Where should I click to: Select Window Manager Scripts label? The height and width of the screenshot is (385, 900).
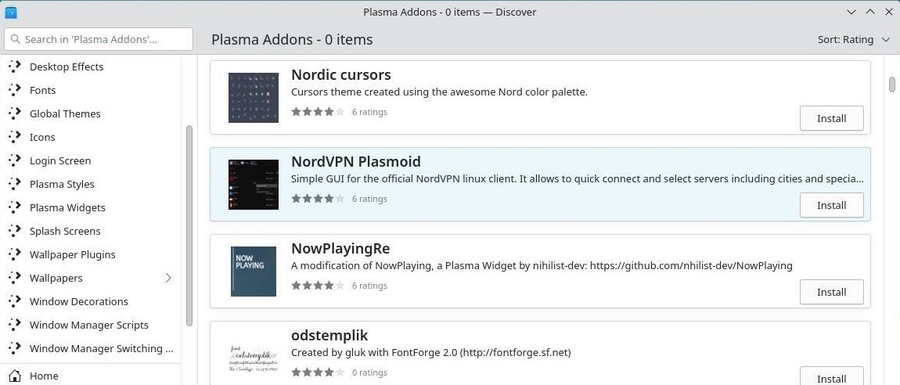tap(89, 325)
